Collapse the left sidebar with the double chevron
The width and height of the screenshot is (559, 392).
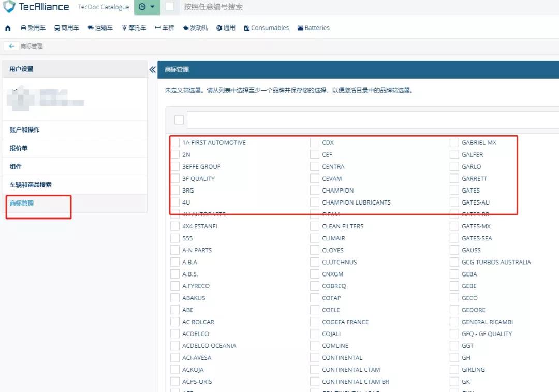click(x=152, y=69)
